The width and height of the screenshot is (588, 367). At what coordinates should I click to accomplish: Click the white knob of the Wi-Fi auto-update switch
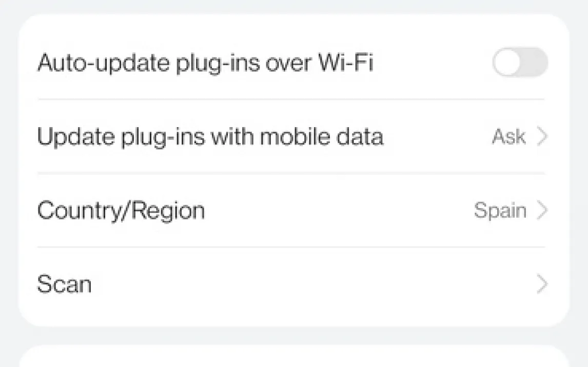(x=507, y=63)
